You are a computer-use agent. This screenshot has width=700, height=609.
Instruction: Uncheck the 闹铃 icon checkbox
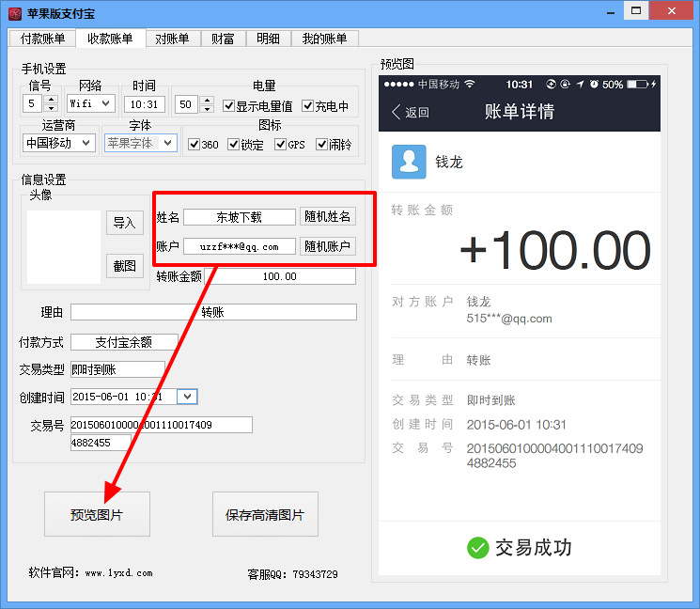point(321,144)
